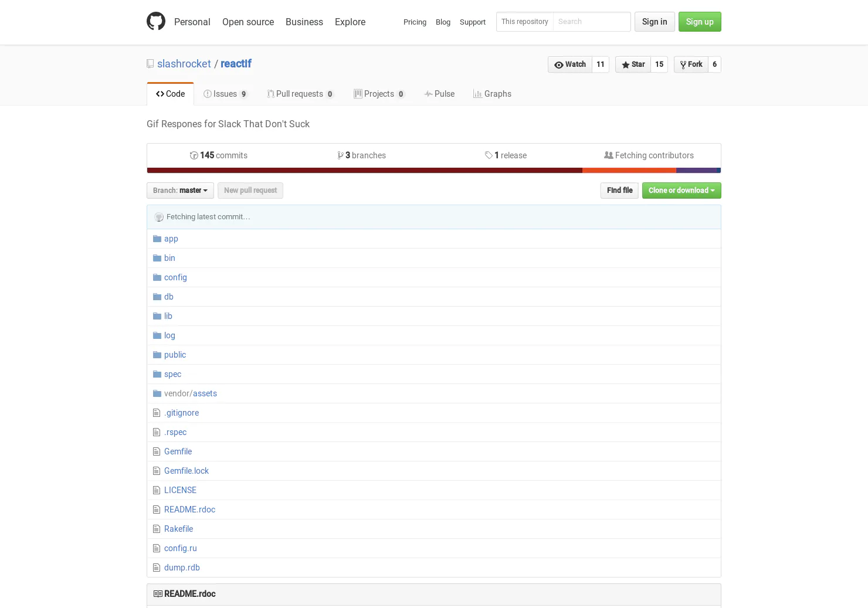The image size is (868, 608).
Task: Open the Branch: master dropdown
Action: 180,191
